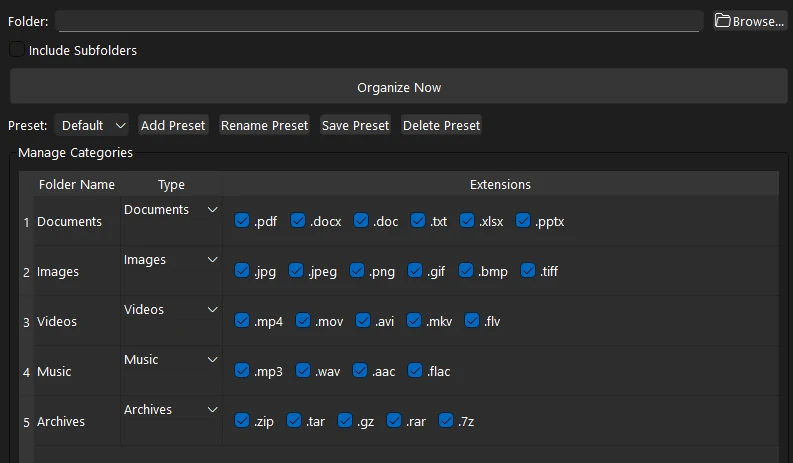
Task: Uncheck the .jpeg extension checkbox
Action: [296, 271]
